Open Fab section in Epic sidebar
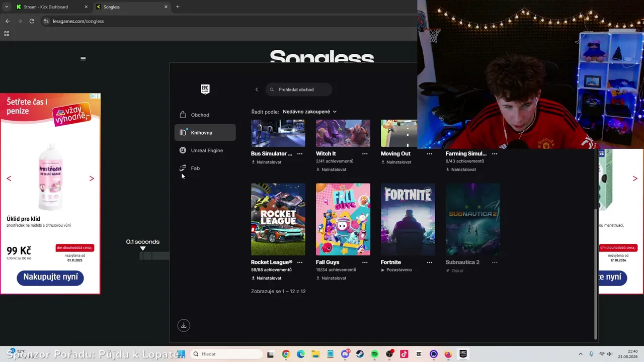Screen dimensions: 644x362 click(205, 168)
